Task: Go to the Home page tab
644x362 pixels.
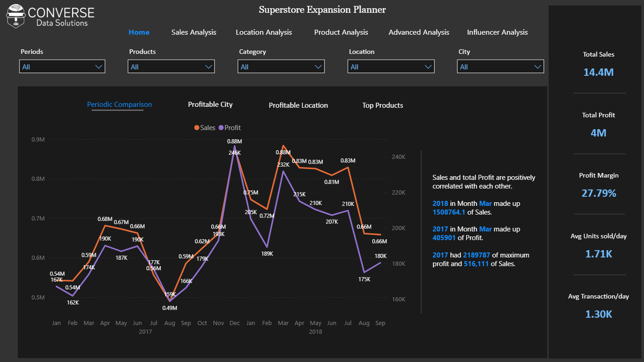Action: pos(139,32)
